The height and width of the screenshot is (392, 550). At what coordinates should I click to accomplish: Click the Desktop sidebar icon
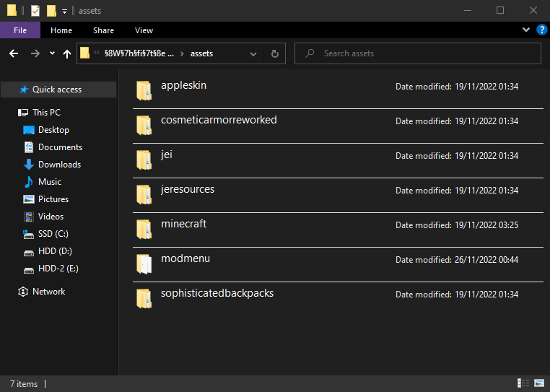click(x=29, y=130)
